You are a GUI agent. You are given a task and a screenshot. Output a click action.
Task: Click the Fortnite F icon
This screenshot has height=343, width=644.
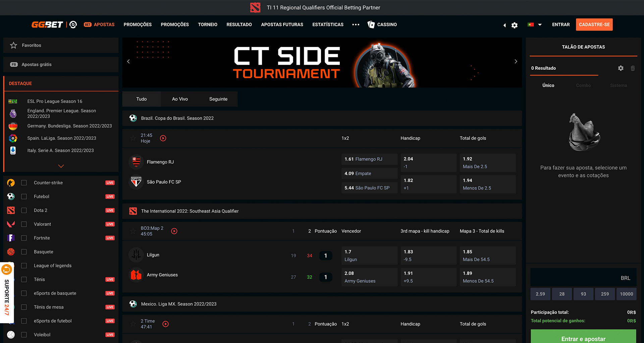[x=11, y=238]
